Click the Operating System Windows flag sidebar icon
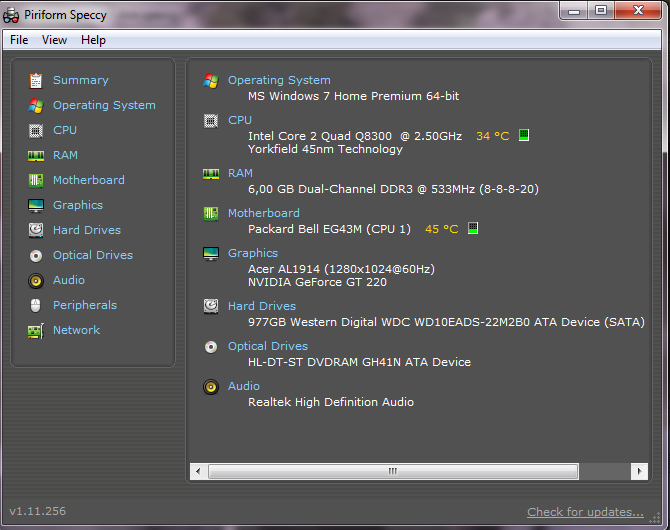 [x=36, y=106]
